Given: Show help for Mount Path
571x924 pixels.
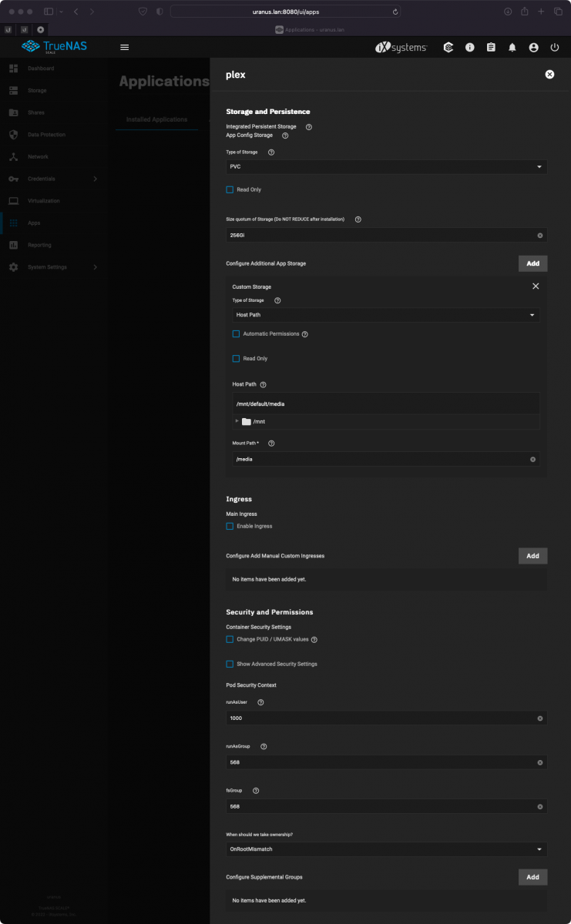Looking at the screenshot, I should 271,444.
